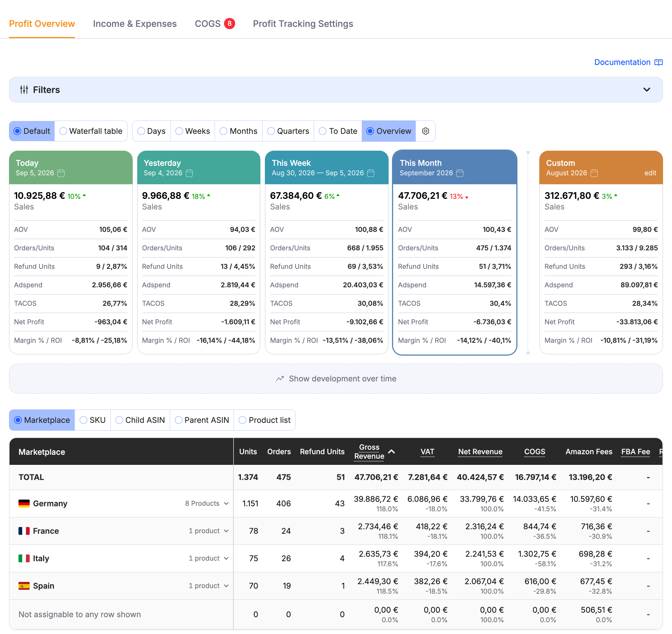672x634 pixels.
Task: Expand Italy's 1 product dropdown
Action: (x=209, y=558)
